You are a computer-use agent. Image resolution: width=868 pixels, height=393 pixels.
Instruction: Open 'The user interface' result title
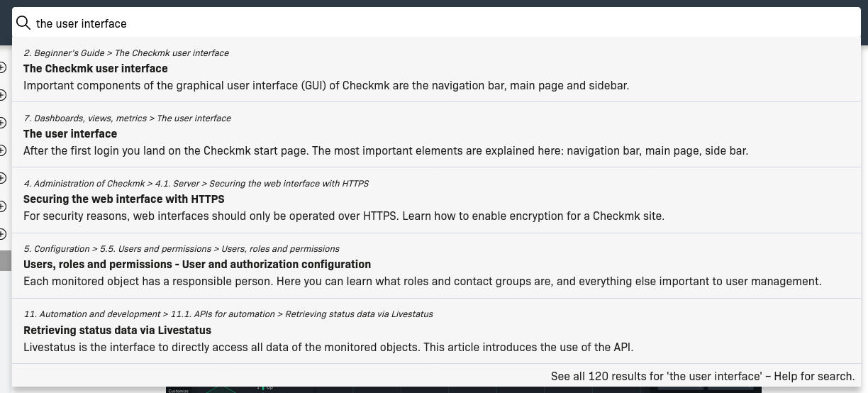70,134
